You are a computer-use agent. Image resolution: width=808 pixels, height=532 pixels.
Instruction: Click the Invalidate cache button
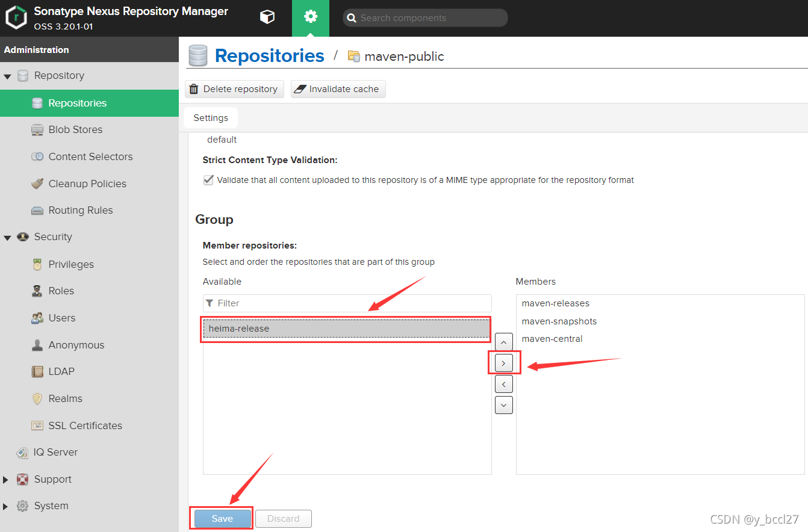[338, 89]
